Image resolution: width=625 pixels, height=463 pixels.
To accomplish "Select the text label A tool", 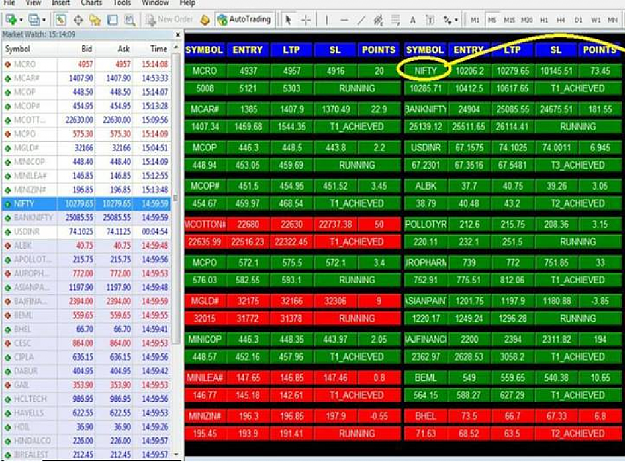I will coord(413,20).
